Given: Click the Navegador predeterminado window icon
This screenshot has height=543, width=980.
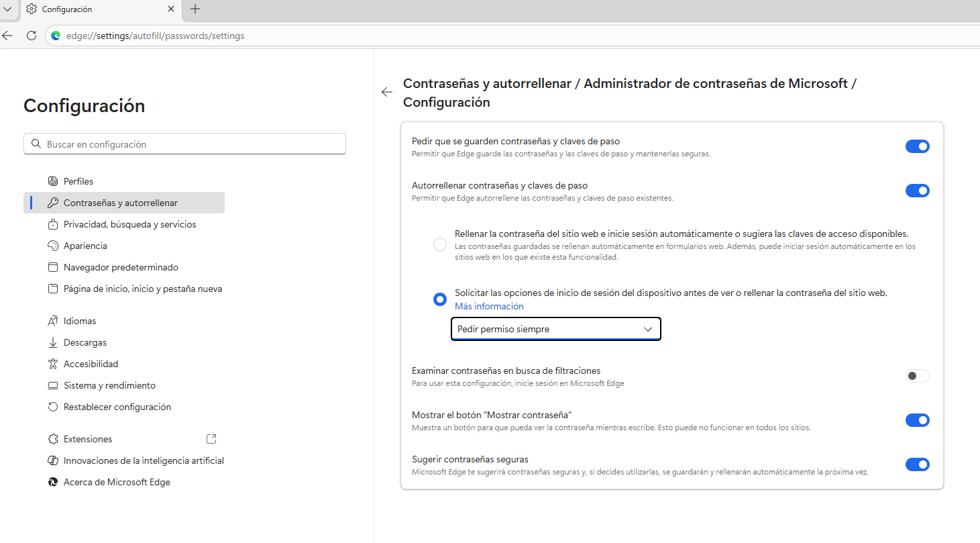Looking at the screenshot, I should (x=53, y=267).
